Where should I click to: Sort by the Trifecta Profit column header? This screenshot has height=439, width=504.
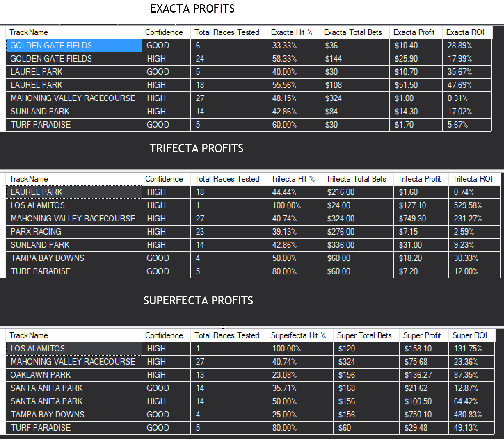pos(421,179)
